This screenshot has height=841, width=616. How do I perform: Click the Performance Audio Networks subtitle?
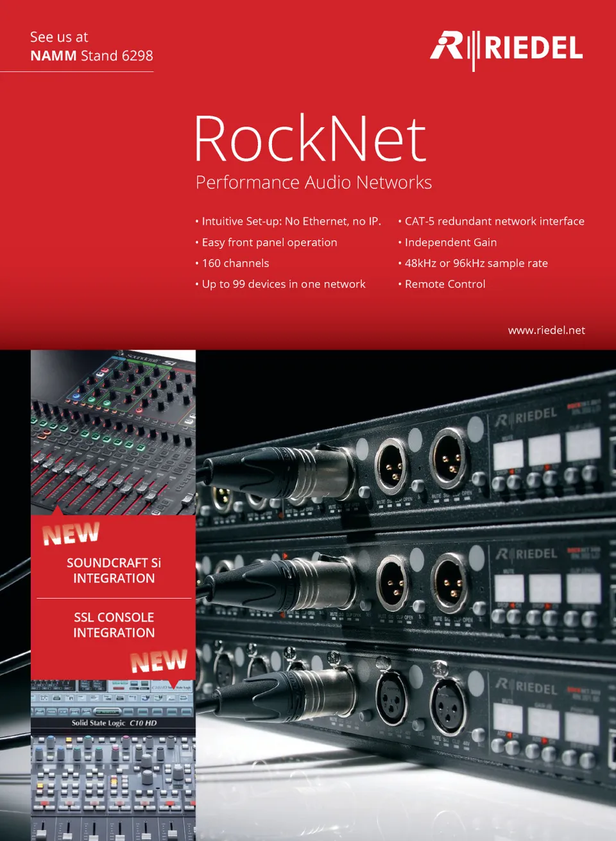tap(313, 182)
